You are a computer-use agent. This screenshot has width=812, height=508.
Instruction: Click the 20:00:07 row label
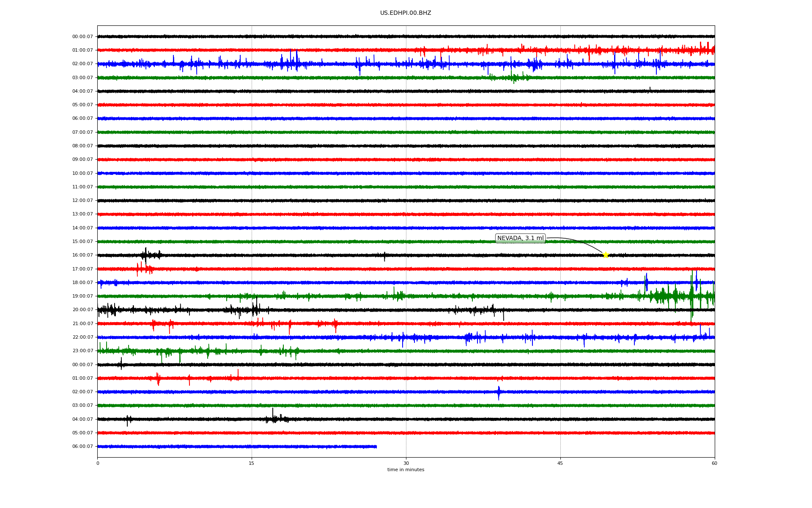[x=82, y=310]
